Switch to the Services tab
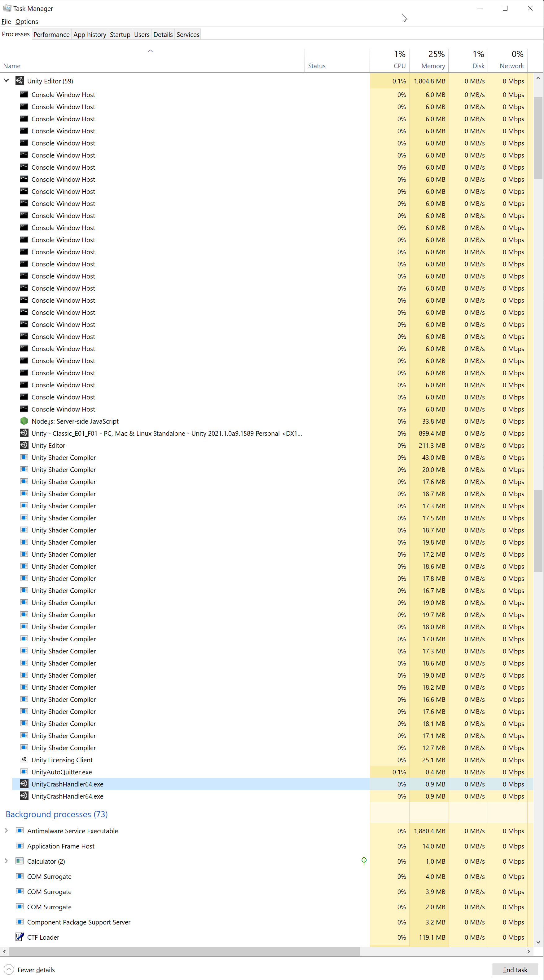Image resolution: width=544 pixels, height=980 pixels. pyautogui.click(x=188, y=34)
